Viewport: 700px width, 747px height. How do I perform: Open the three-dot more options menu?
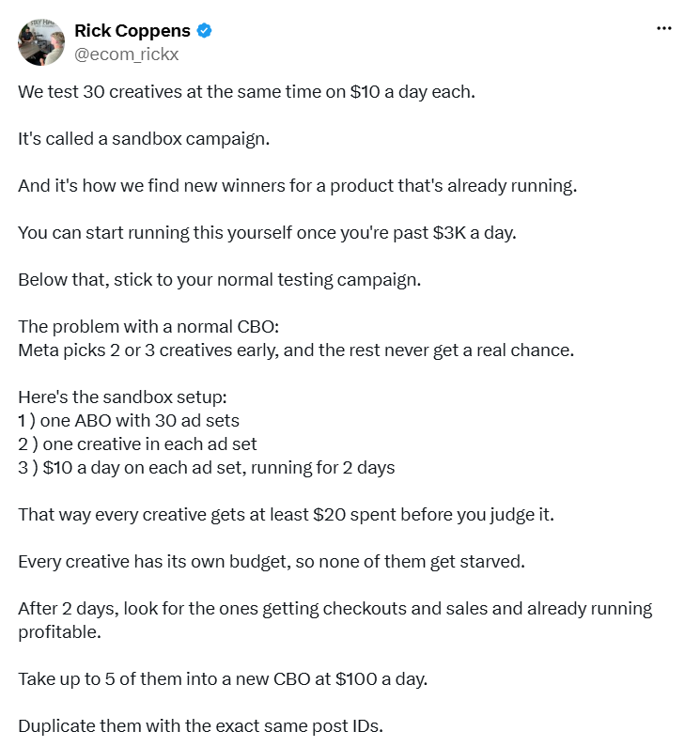click(663, 28)
